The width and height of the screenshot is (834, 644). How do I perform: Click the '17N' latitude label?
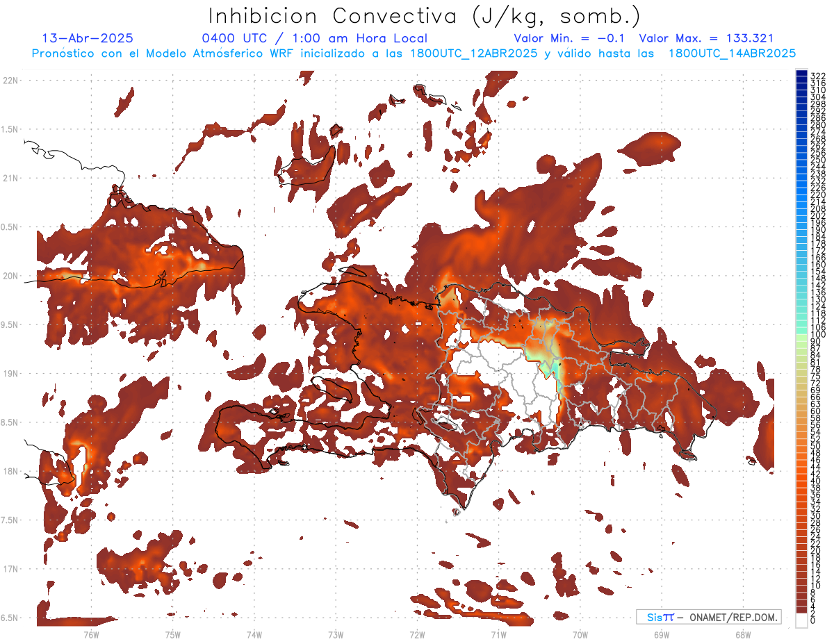pos(11,569)
